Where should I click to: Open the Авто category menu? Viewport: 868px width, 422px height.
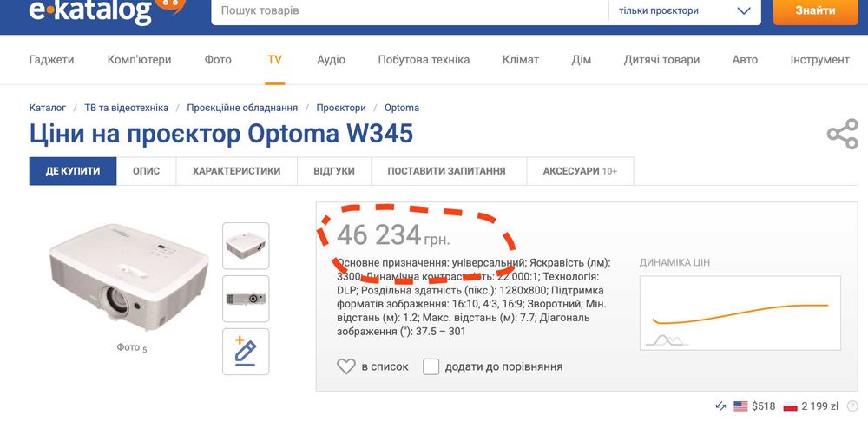(x=745, y=60)
